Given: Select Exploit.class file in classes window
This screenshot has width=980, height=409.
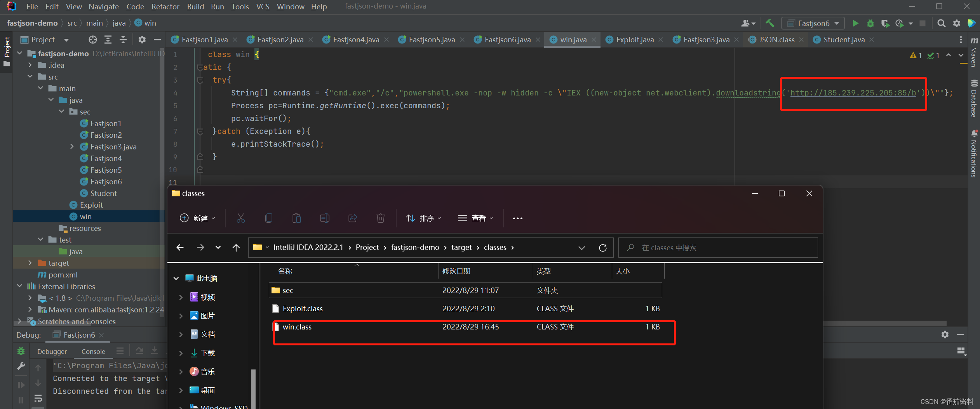Looking at the screenshot, I should tap(465, 308).
